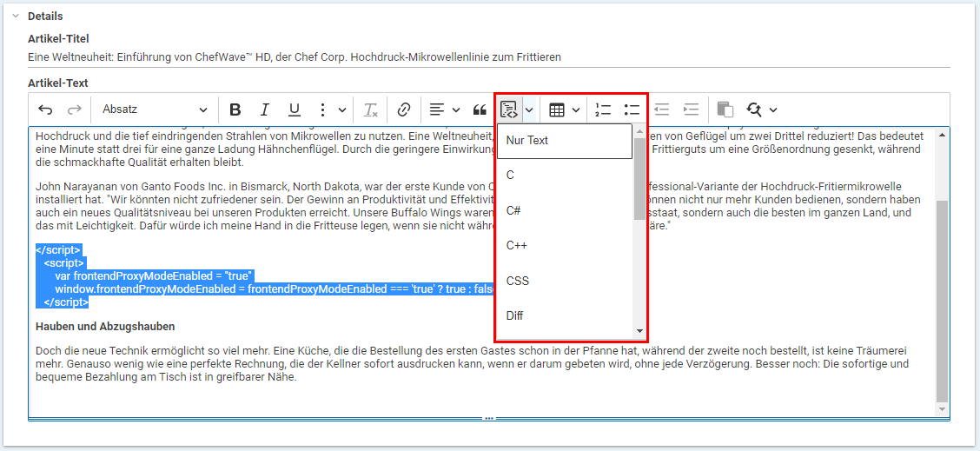This screenshot has height=451, width=980.
Task: Open the Absatz paragraph style dropdown
Action: click(x=155, y=109)
